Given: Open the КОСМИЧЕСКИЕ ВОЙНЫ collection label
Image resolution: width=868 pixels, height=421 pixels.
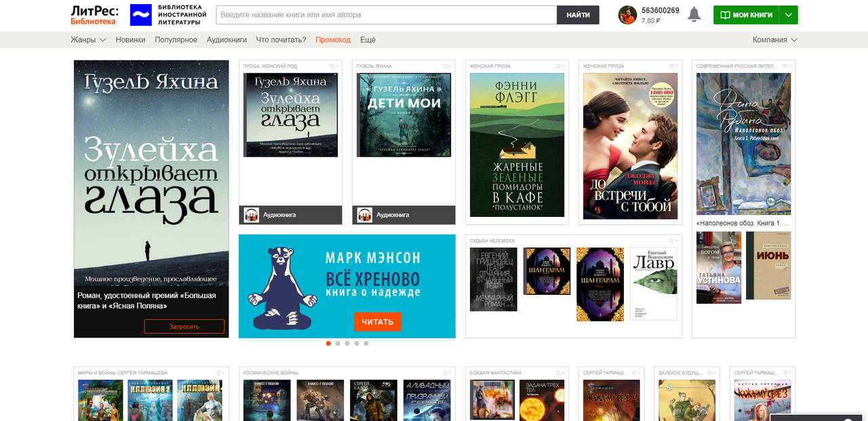Looking at the screenshot, I should 269,373.
